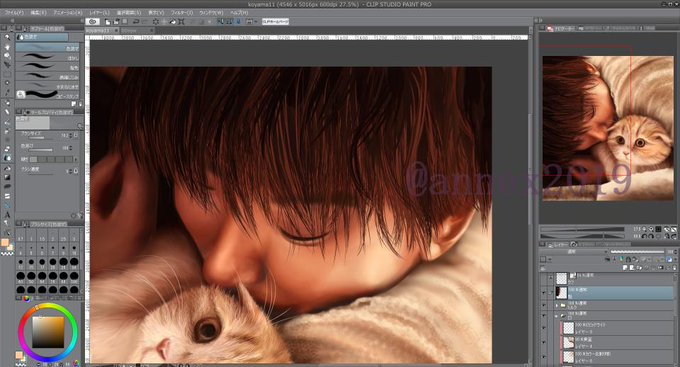Select the Zoom magnifier tool
The height and width of the screenshot is (367, 680).
tap(7, 37)
